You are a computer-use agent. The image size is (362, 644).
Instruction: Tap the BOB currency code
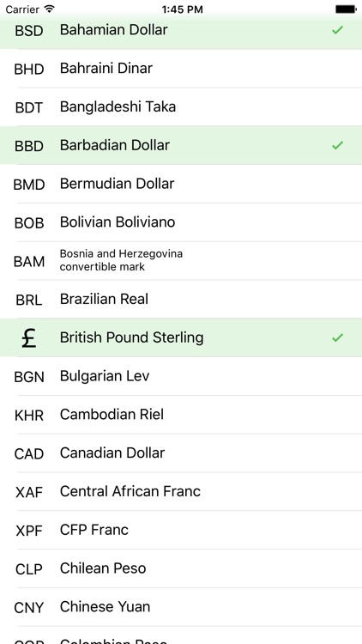(x=29, y=223)
